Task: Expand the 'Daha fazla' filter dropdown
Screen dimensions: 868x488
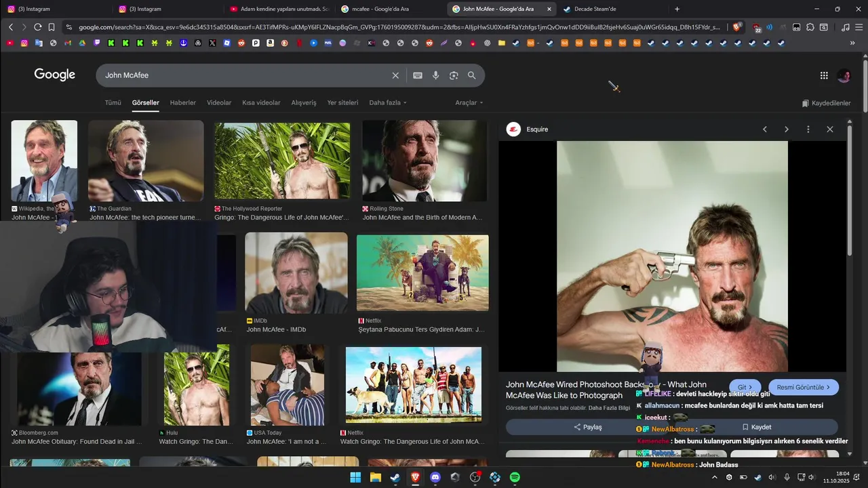Action: coord(388,103)
